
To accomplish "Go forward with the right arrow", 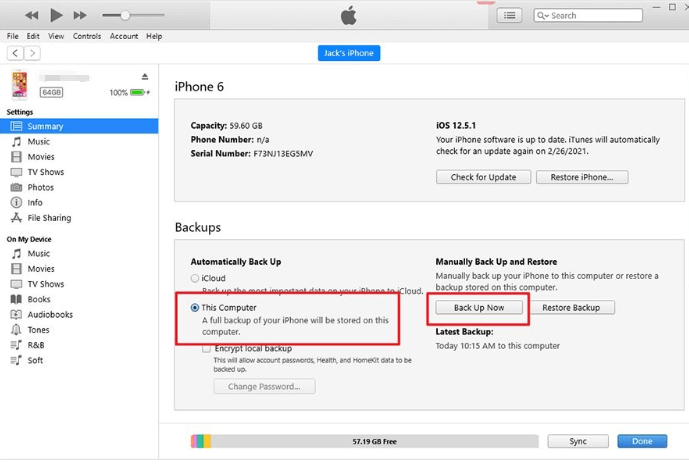I will (x=32, y=53).
